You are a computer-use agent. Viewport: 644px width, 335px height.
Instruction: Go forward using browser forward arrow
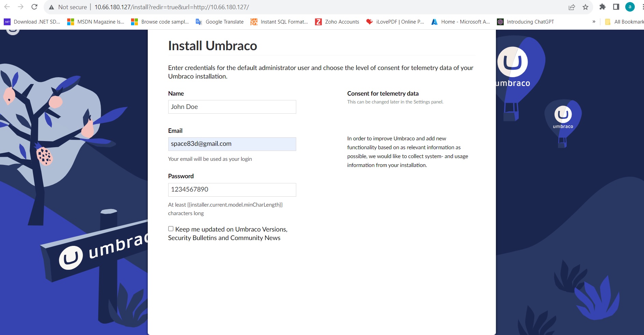point(20,7)
